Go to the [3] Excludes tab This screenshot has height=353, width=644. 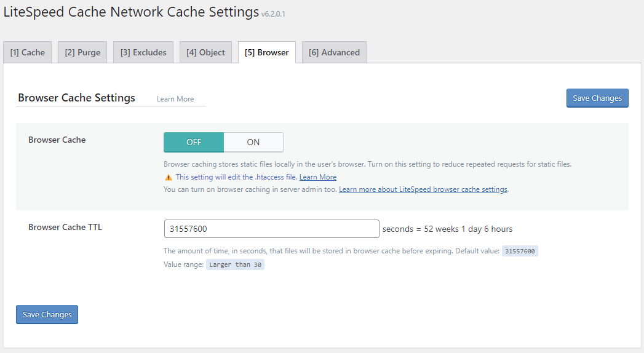point(143,52)
